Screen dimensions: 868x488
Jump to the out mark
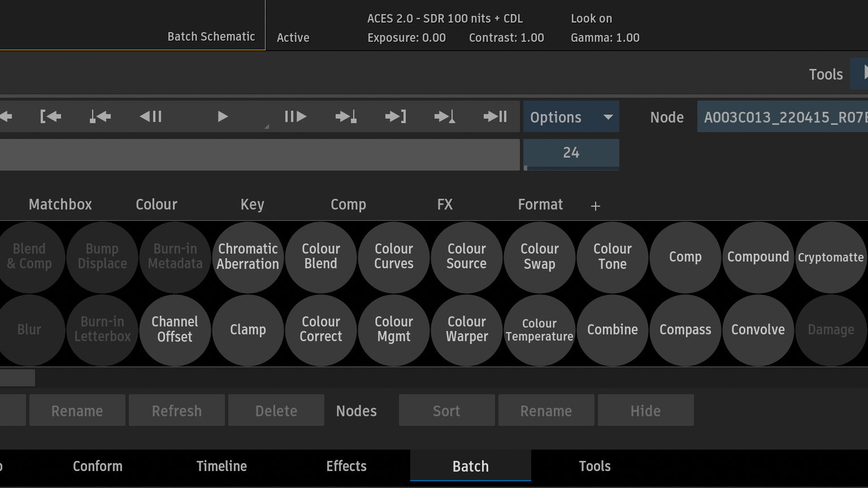click(395, 117)
